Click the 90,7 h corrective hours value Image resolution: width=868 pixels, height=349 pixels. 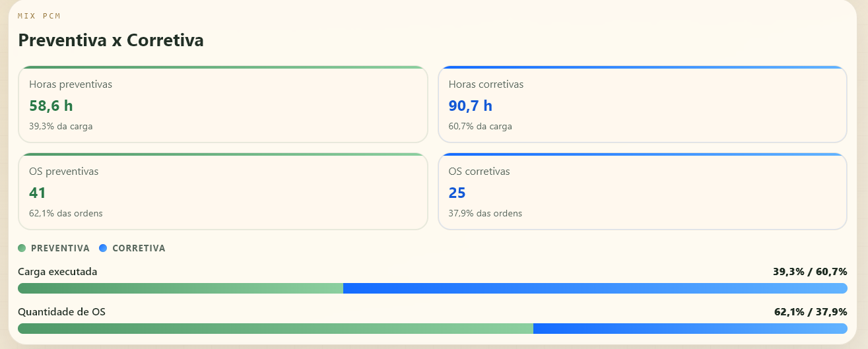471,106
